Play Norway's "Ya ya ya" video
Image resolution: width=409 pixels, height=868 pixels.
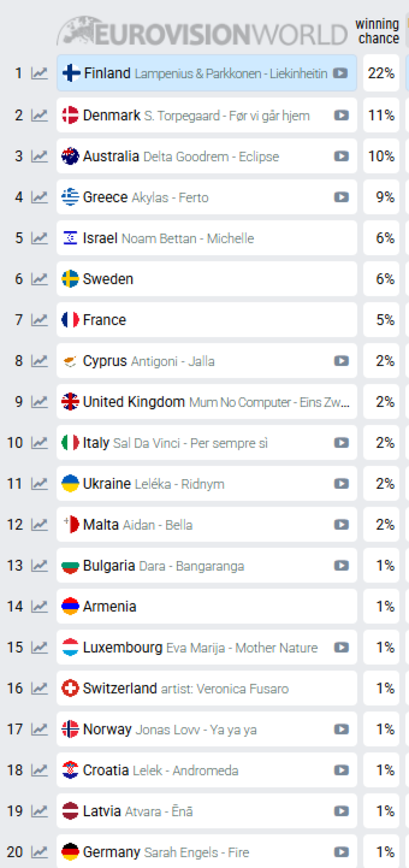pyautogui.click(x=341, y=729)
